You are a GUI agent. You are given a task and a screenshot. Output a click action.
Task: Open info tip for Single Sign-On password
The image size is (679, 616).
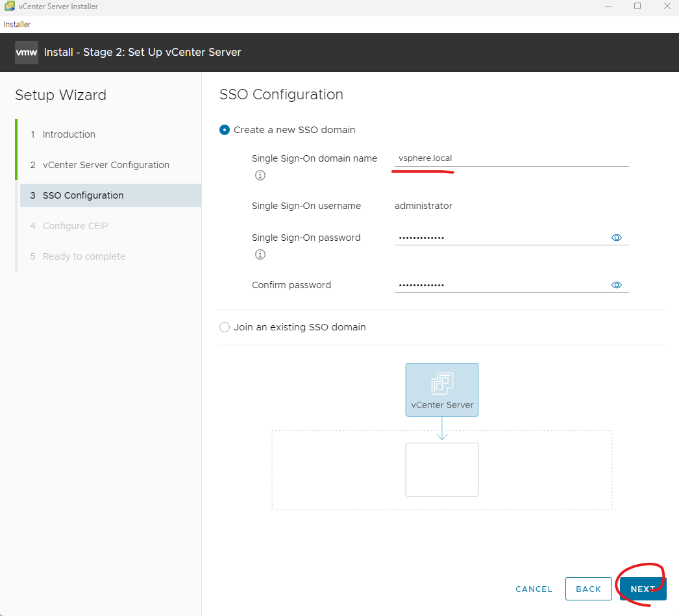click(260, 254)
